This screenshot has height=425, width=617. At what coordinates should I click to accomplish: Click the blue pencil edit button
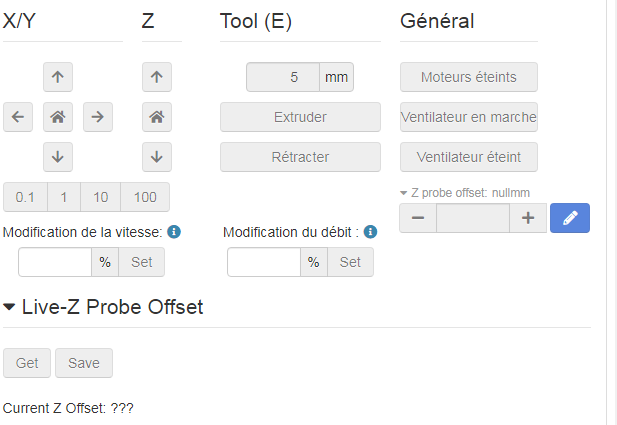coord(570,218)
